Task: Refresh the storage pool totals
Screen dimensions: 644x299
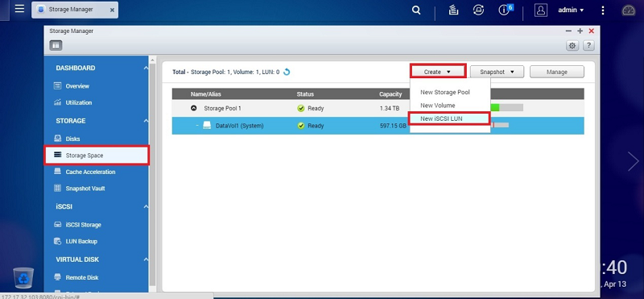Action: pyautogui.click(x=287, y=72)
